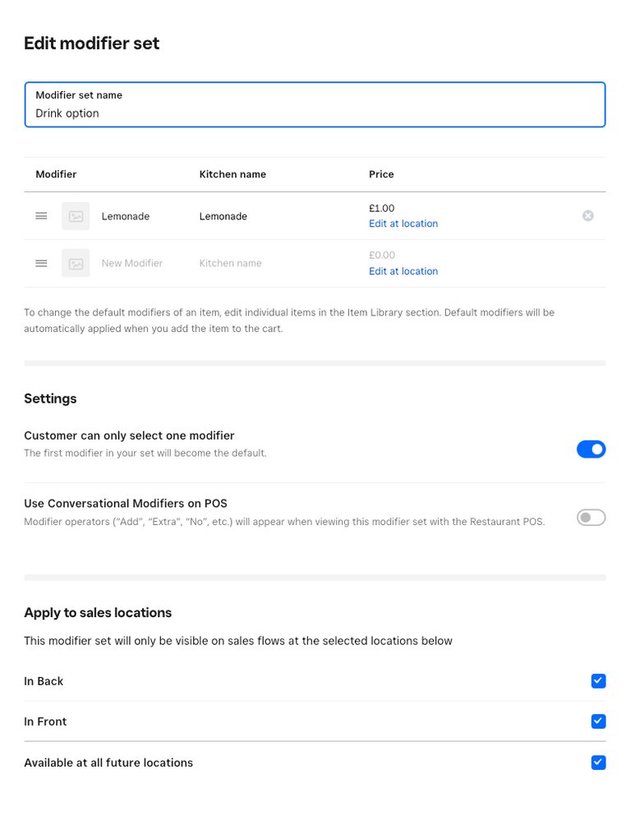Click the Price column header

point(381,174)
